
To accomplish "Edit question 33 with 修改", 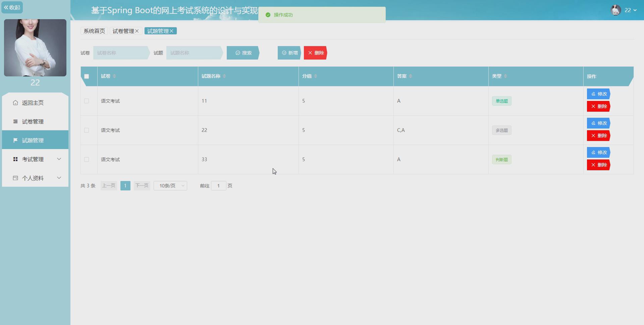I will coord(599,152).
